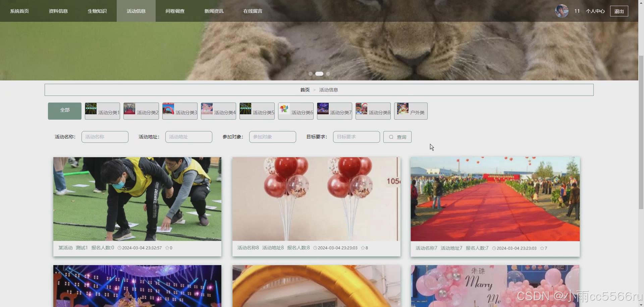Open the 活动名称7 red carpet thumbnail
644x307 pixels.
[495, 199]
